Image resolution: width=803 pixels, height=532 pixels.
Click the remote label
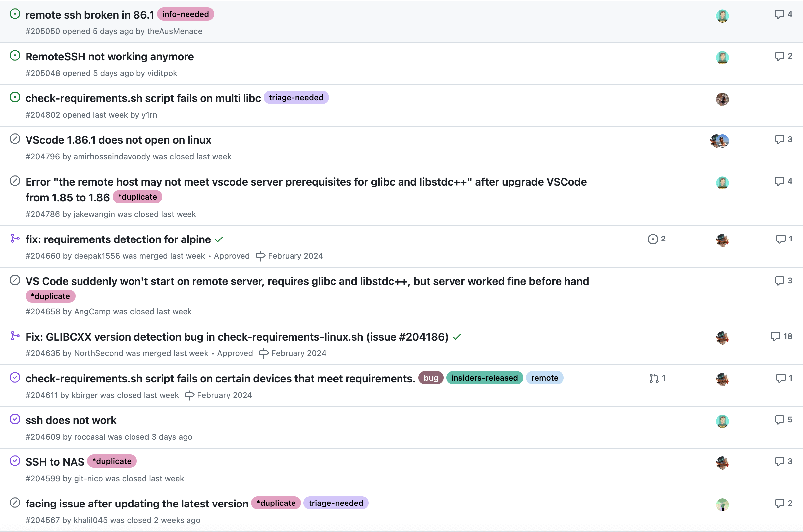545,378
